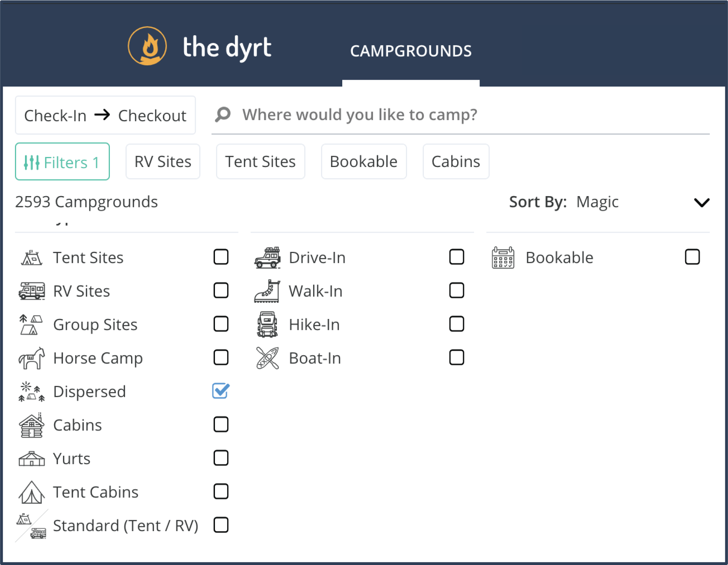Enable the Boat-In checkbox

click(457, 358)
